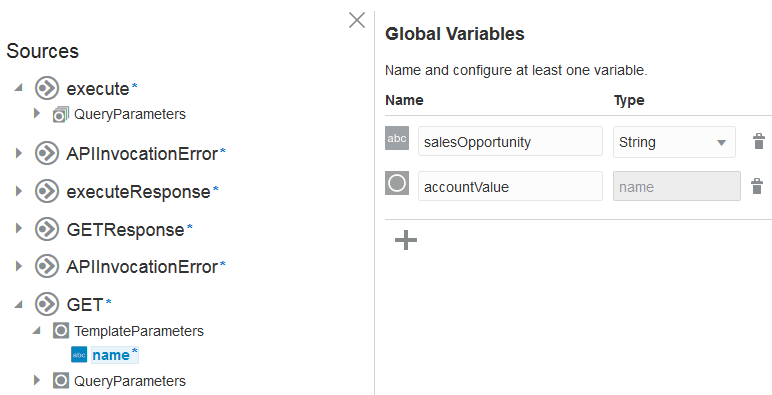The width and height of the screenshot is (772, 395).
Task: Click the Type column header
Action: tap(629, 100)
